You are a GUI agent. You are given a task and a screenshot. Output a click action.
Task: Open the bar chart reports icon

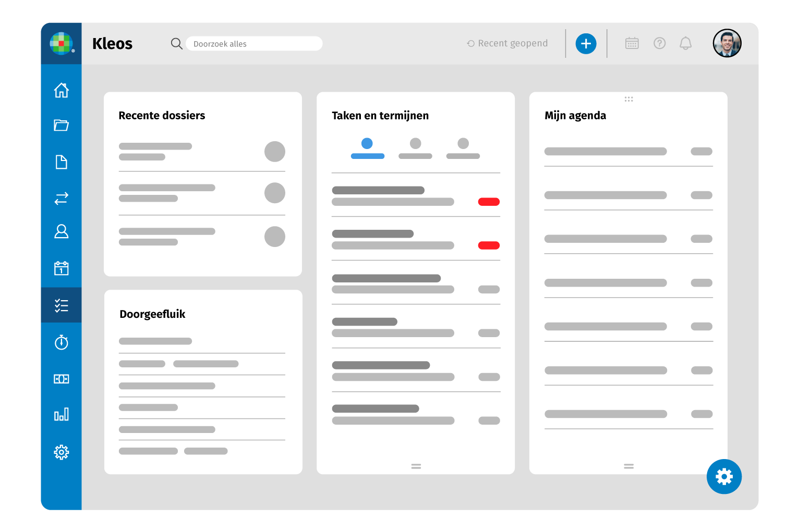point(62,415)
